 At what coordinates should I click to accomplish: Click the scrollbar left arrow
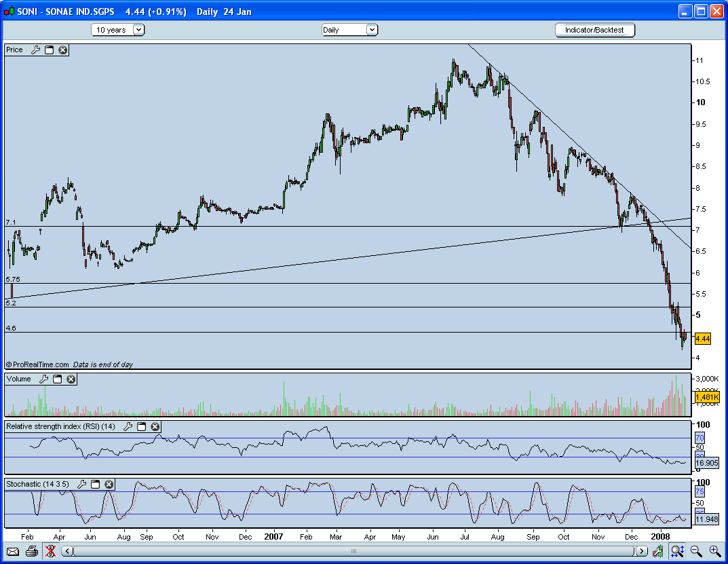click(68, 551)
